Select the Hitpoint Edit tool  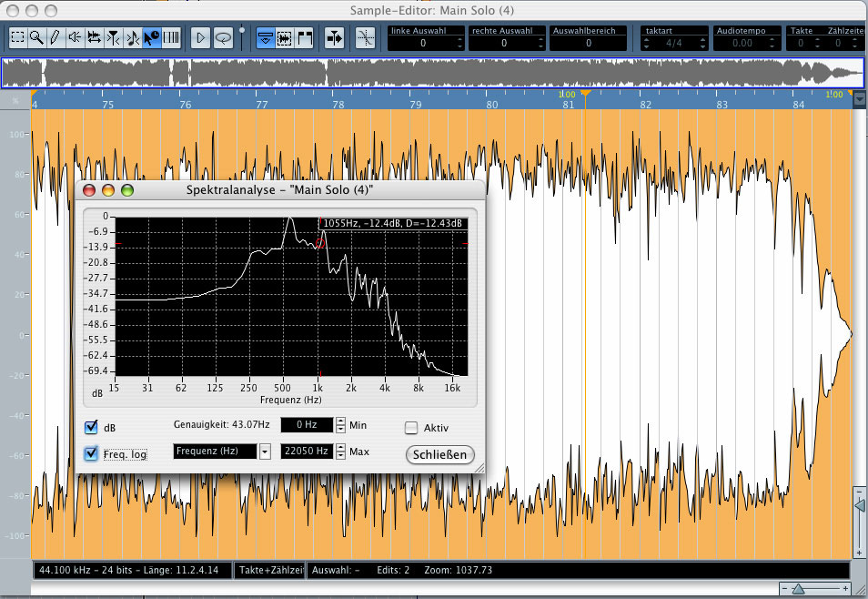tap(113, 37)
